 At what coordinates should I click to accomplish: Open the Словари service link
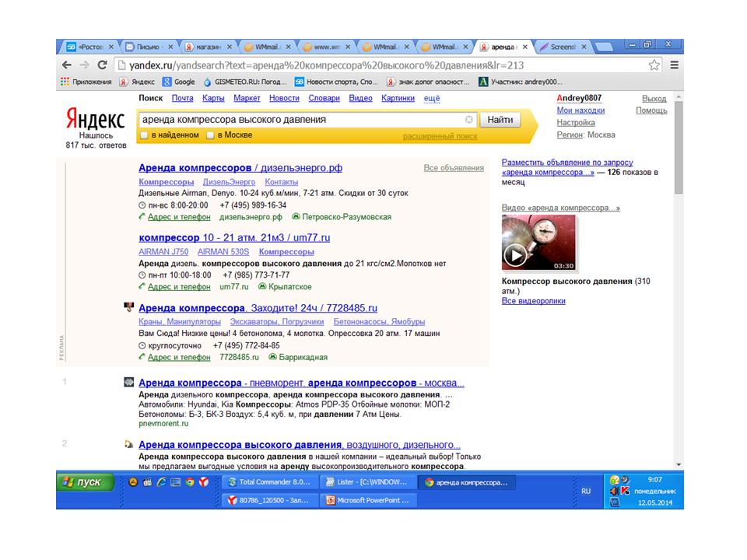(x=324, y=98)
